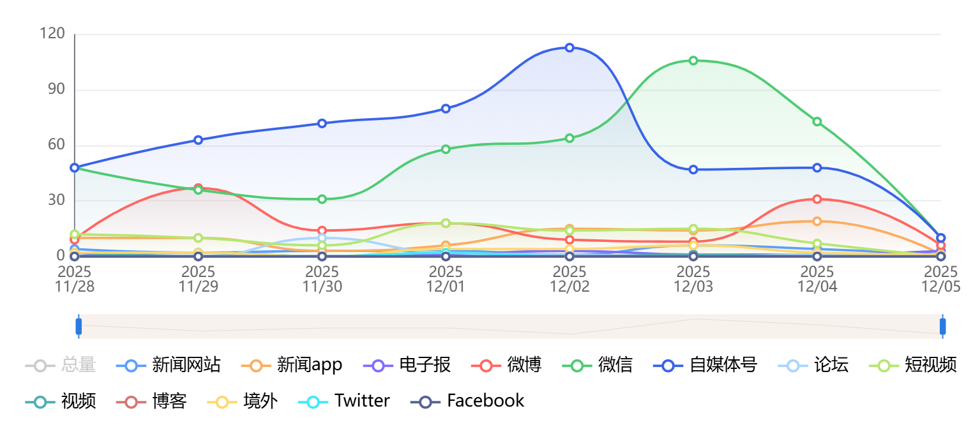Click the left zoom slider handle

[79, 327]
